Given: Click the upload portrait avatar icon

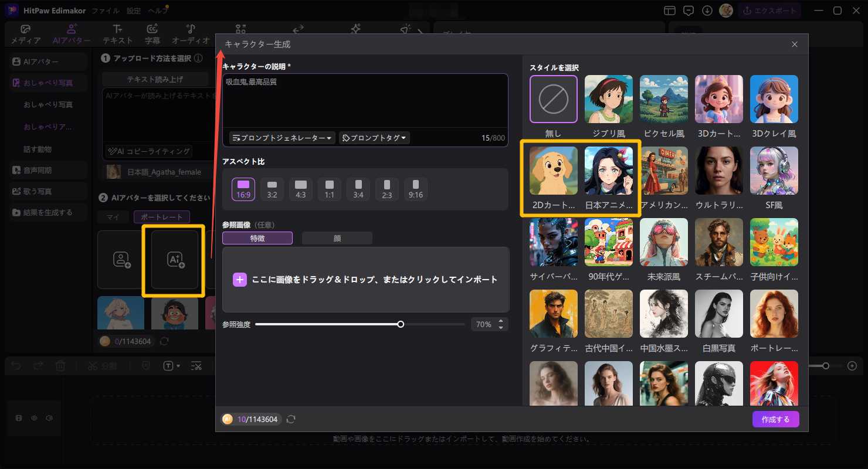Looking at the screenshot, I should point(121,260).
